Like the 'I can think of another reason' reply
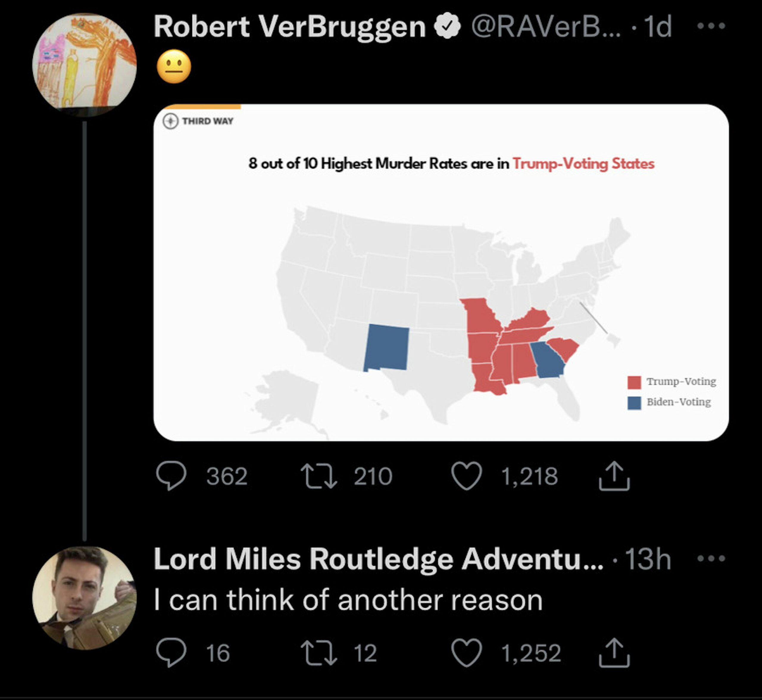This screenshot has width=762, height=700. tap(467, 653)
